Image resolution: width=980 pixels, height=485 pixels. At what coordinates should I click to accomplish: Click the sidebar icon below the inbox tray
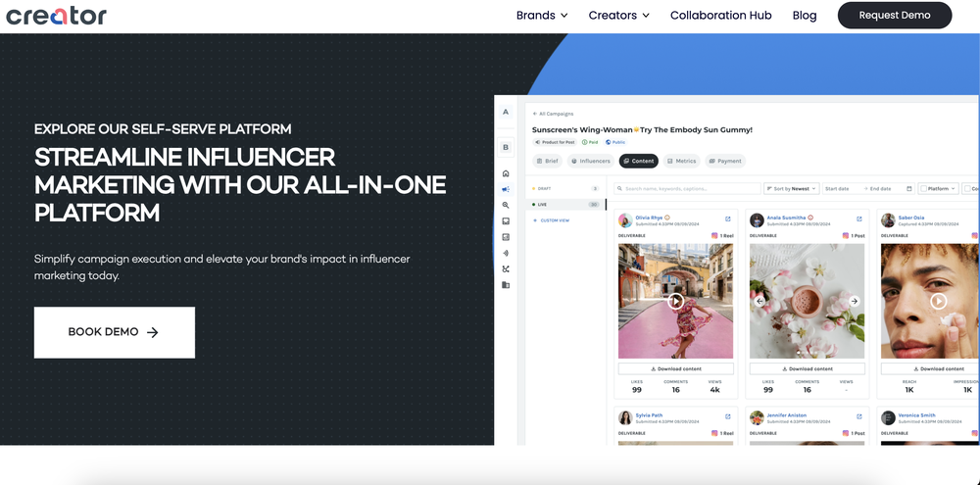click(x=506, y=237)
